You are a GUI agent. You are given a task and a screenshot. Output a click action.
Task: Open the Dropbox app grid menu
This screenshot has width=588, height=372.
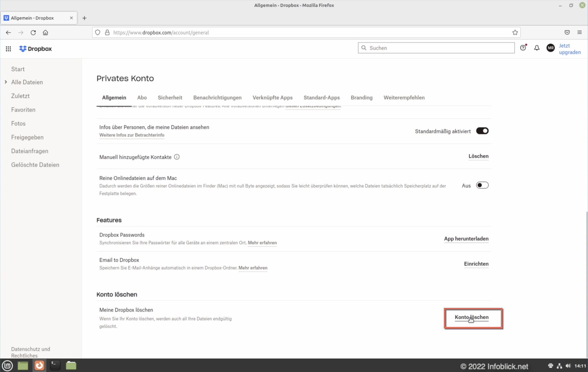point(8,49)
